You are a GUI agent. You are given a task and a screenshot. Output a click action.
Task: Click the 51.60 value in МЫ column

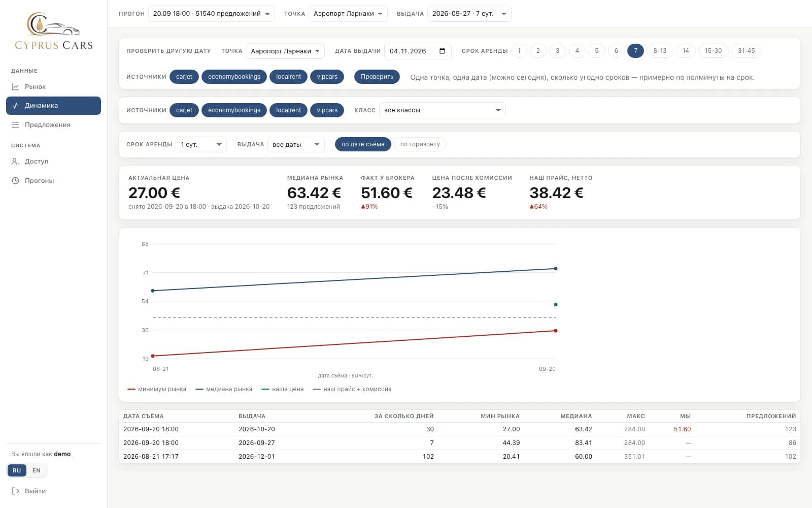(682, 429)
